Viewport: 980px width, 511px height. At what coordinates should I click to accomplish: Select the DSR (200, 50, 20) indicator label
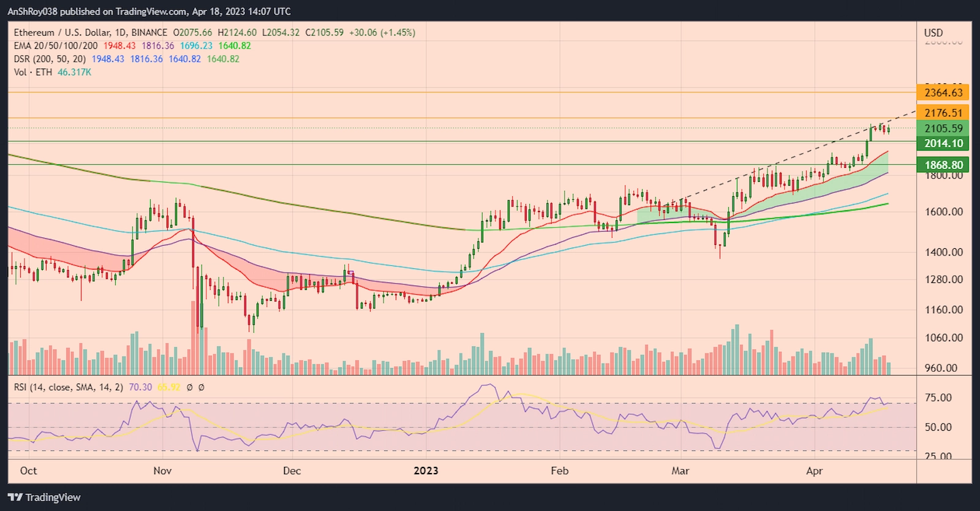(x=50, y=59)
